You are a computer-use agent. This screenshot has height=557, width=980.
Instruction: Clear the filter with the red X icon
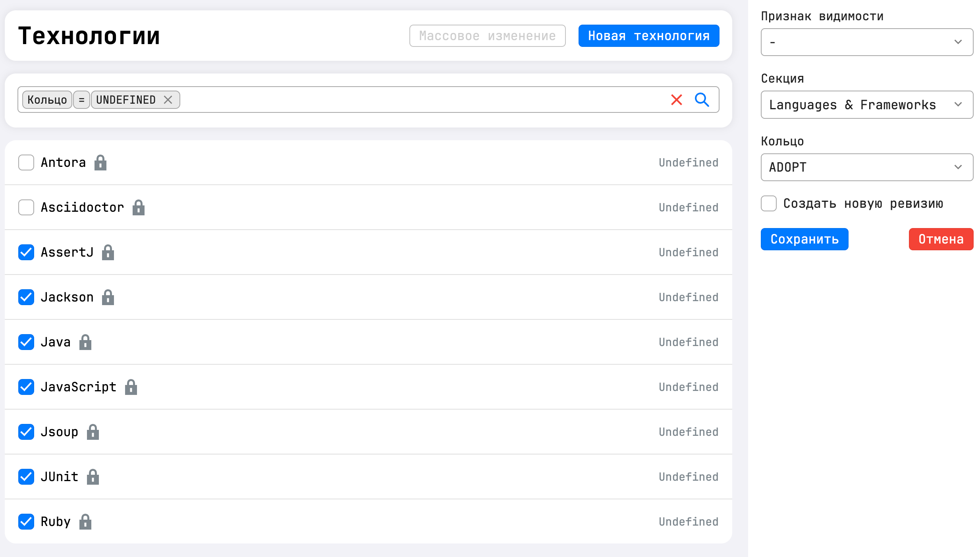pos(677,100)
